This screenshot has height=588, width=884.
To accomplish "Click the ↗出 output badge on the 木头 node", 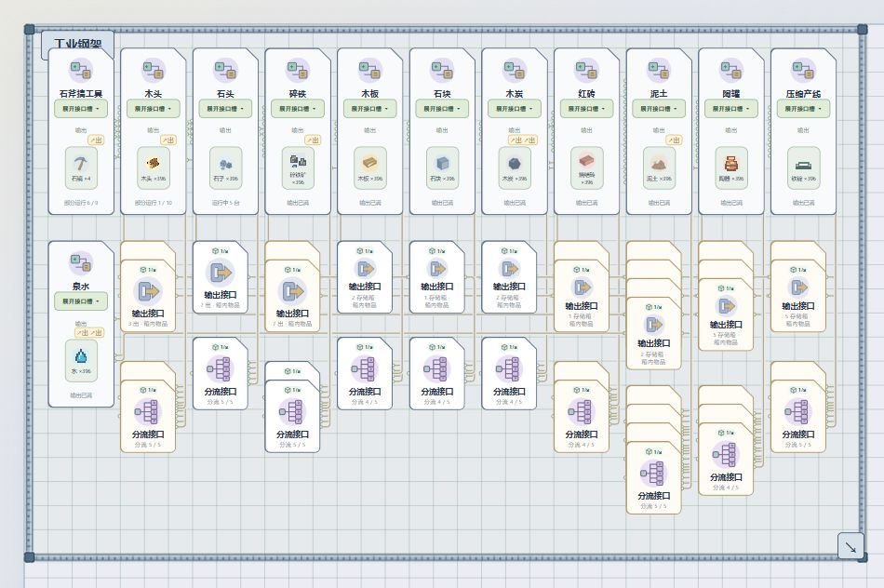I will tap(168, 140).
